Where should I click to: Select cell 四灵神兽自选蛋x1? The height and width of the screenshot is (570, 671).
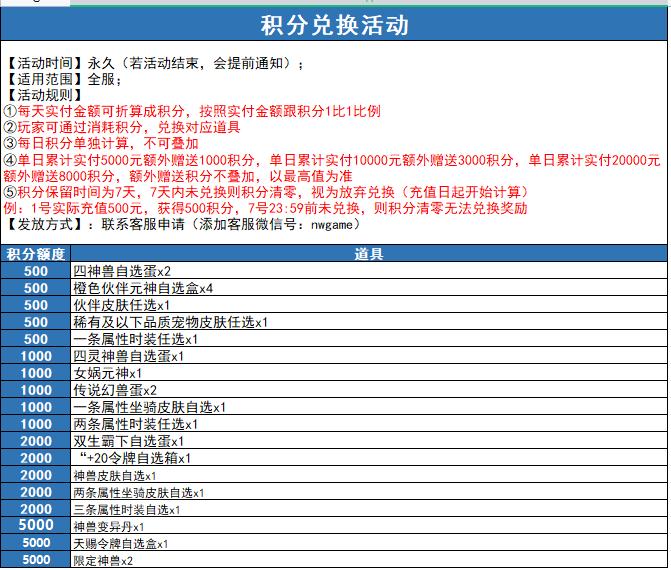click(x=369, y=356)
